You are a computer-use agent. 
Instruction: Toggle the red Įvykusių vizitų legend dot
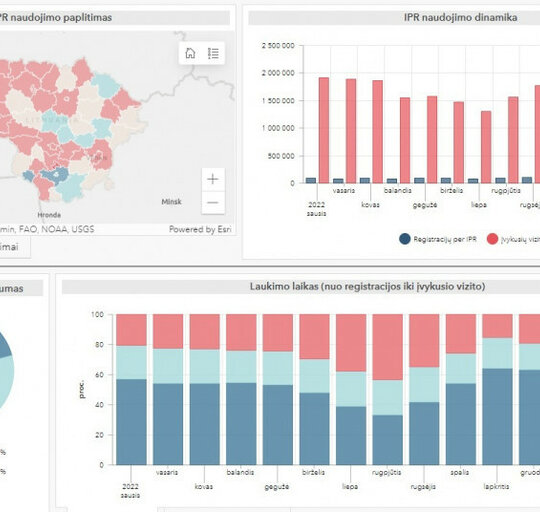[492, 239]
